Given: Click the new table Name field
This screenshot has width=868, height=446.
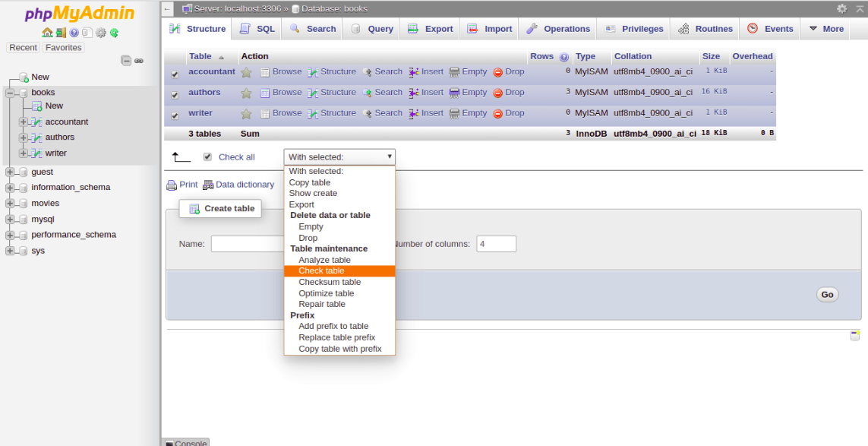Looking at the screenshot, I should click(247, 244).
